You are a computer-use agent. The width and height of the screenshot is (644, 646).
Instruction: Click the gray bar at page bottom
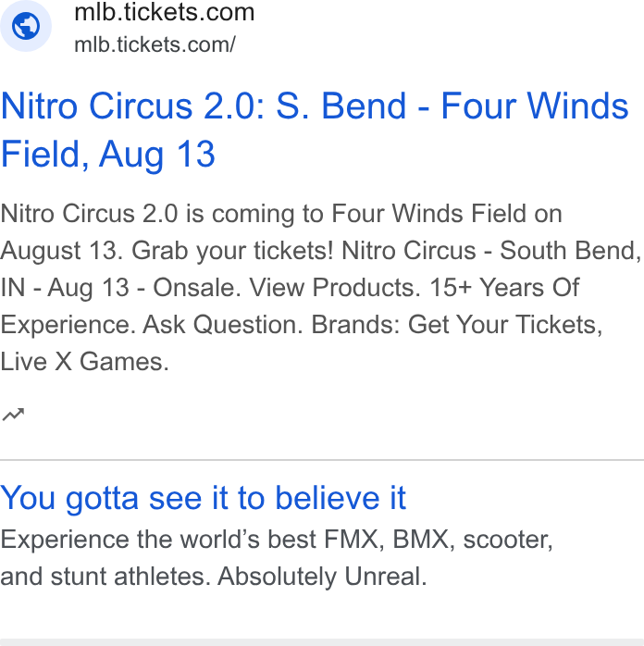322,642
